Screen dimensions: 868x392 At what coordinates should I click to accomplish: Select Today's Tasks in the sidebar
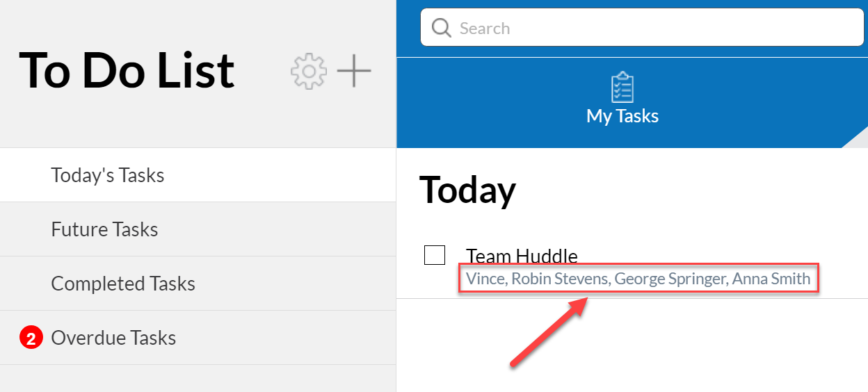point(108,175)
